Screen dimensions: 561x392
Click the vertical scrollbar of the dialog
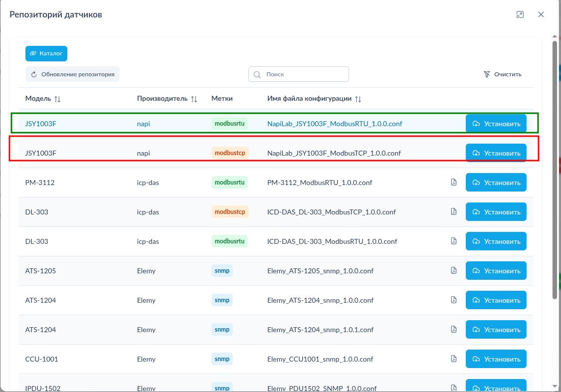(x=555, y=170)
